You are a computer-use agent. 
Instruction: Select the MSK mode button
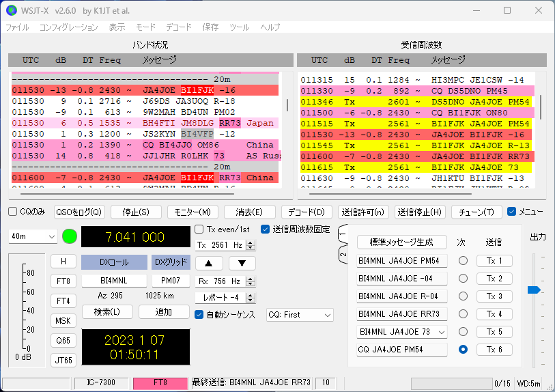click(x=63, y=321)
